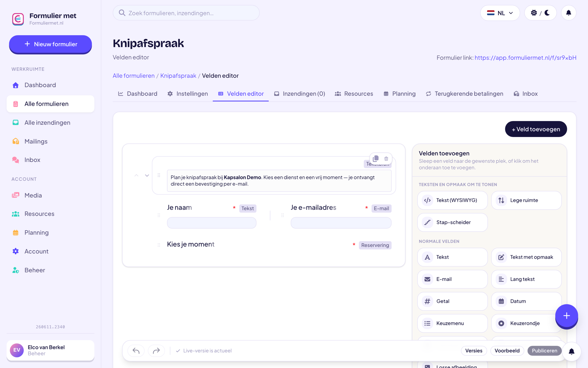Add a Keuzemenu field
The height and width of the screenshot is (368, 588).
click(452, 324)
